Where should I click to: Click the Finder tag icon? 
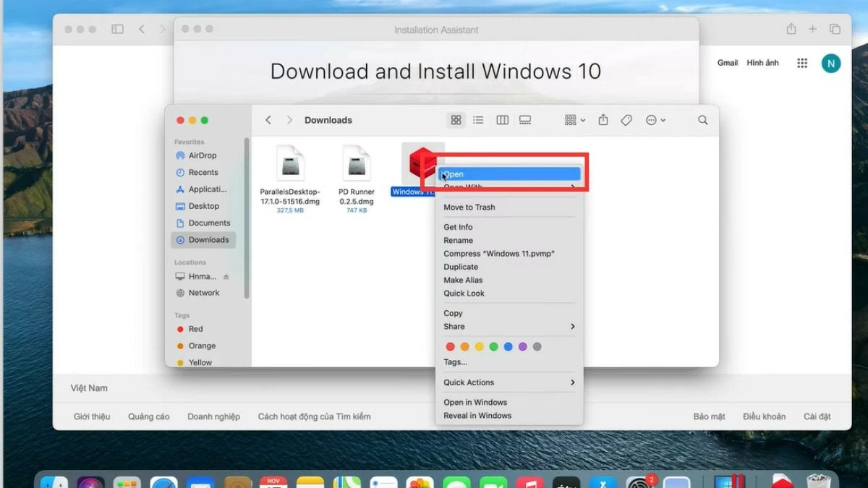click(626, 120)
